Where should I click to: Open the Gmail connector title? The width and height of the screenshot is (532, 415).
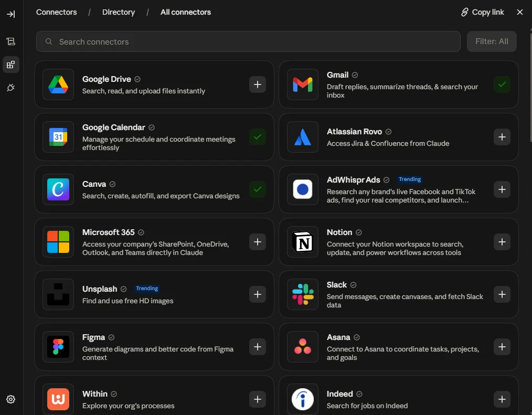coord(337,75)
